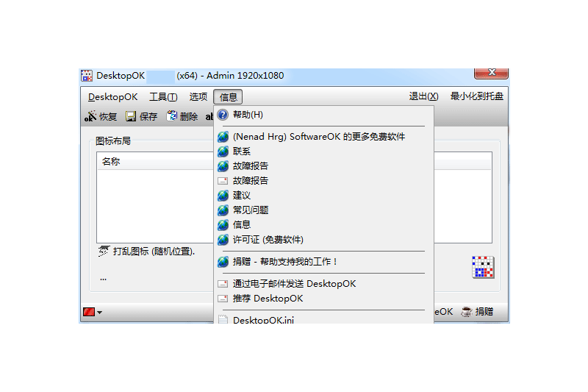Click the blue question mark help icon
The width and height of the screenshot is (588, 392).
223,115
